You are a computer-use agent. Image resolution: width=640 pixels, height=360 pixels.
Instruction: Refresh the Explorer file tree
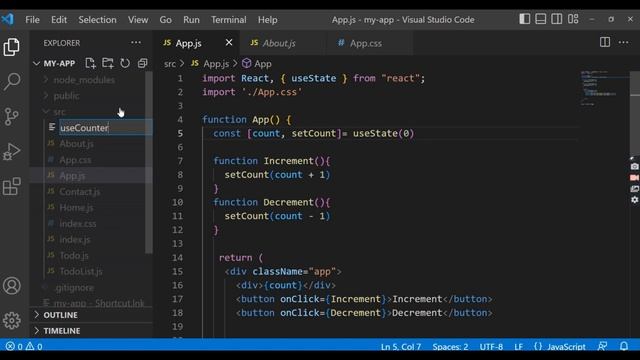tap(125, 63)
